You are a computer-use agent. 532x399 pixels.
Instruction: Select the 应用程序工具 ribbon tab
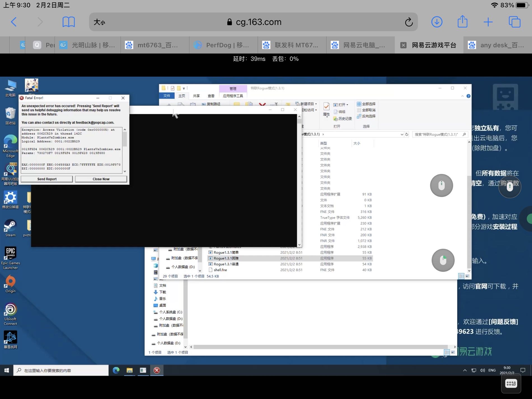point(233,96)
